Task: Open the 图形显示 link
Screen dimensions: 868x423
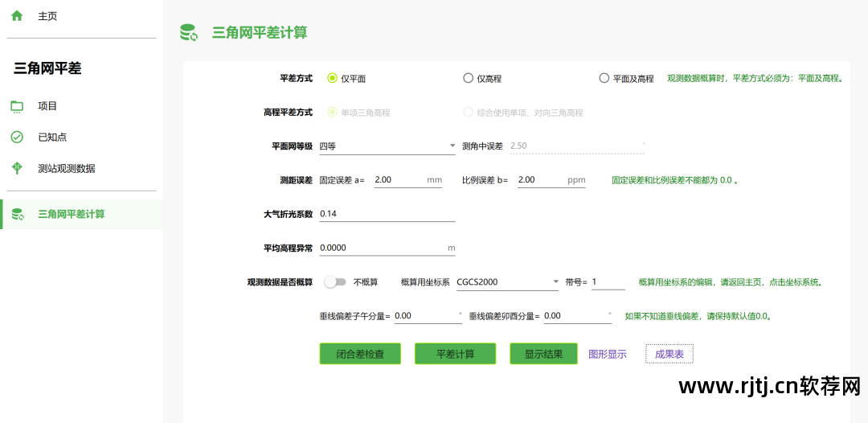Action: [608, 355]
